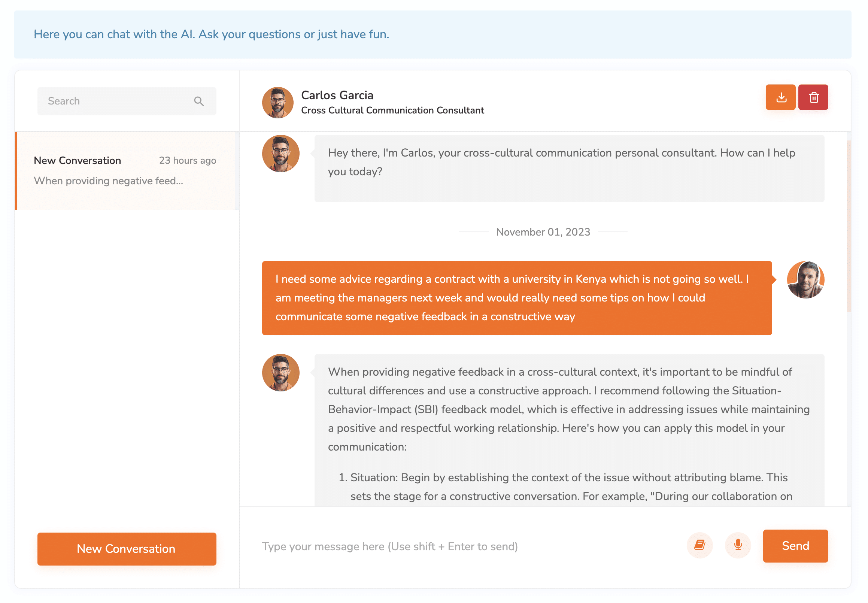Click the user profile avatar photo

805,280
